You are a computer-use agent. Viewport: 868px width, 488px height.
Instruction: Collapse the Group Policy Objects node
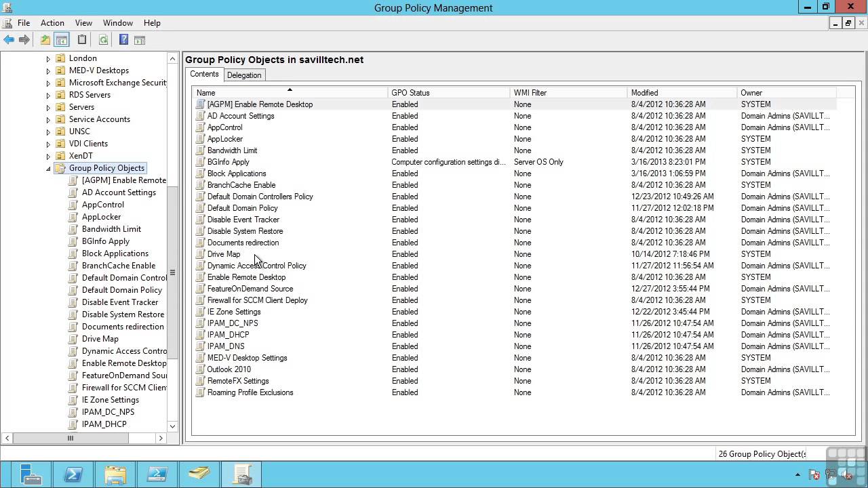[x=48, y=169]
